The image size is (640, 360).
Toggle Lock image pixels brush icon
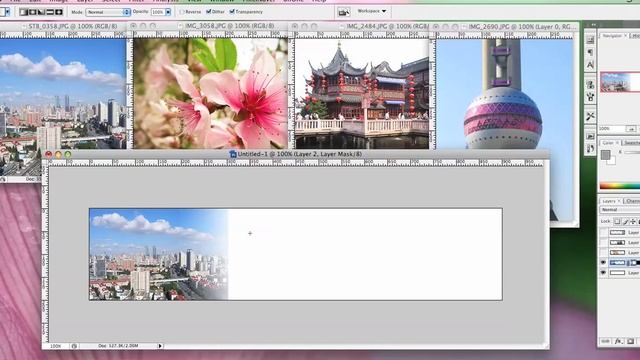pos(625,222)
